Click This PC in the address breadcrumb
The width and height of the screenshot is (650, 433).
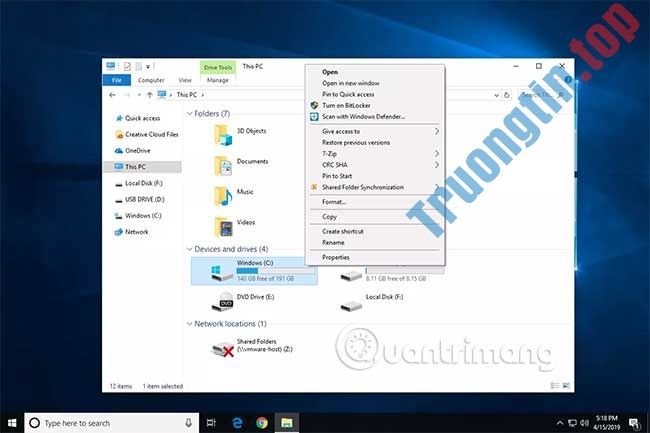coord(187,95)
